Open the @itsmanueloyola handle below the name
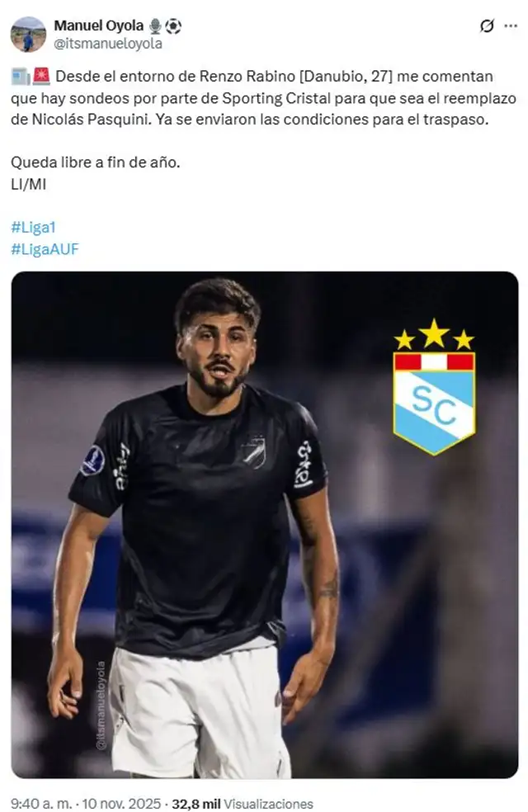Screen dimensions: 528x812 tap(108, 44)
